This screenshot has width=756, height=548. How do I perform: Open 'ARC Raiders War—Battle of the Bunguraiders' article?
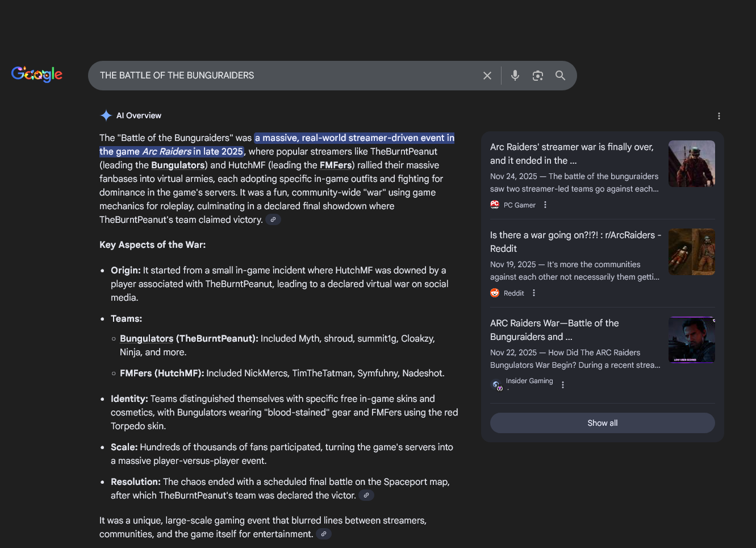pos(554,330)
